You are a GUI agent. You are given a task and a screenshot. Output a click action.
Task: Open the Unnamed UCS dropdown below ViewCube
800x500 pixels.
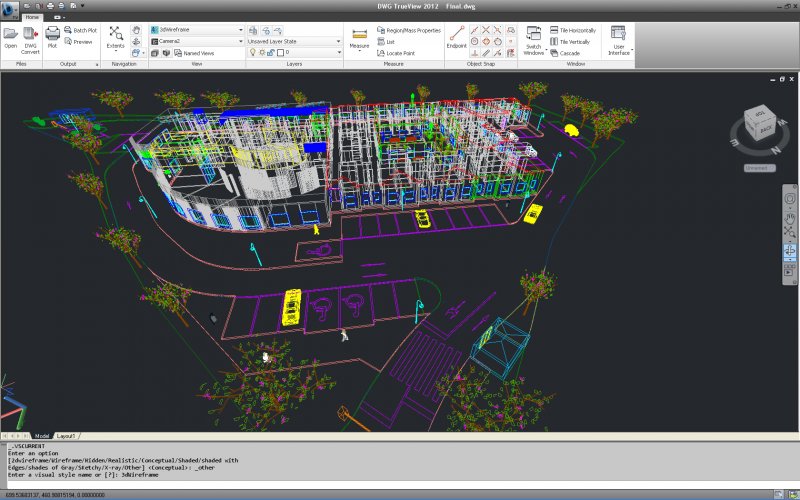(759, 168)
